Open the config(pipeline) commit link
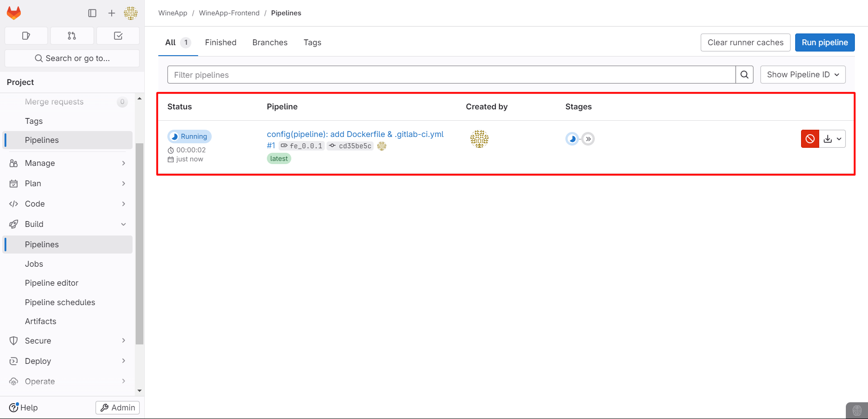868x419 pixels. (355, 134)
